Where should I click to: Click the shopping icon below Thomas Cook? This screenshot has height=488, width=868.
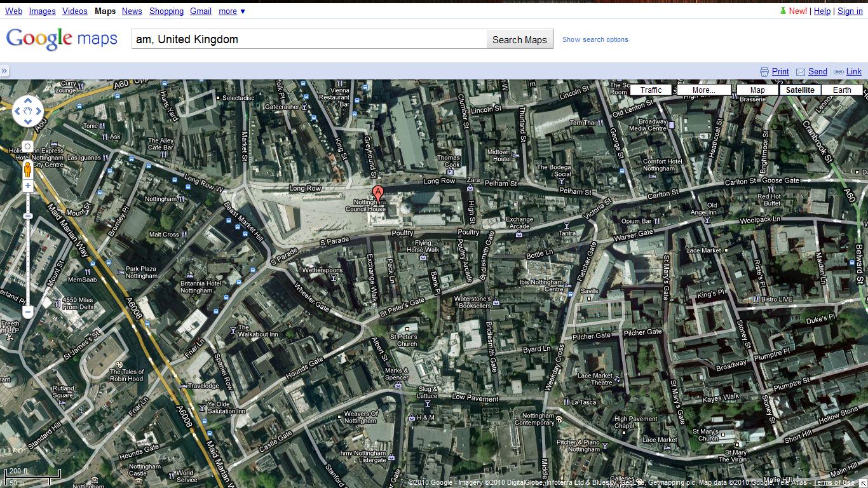pos(449,172)
